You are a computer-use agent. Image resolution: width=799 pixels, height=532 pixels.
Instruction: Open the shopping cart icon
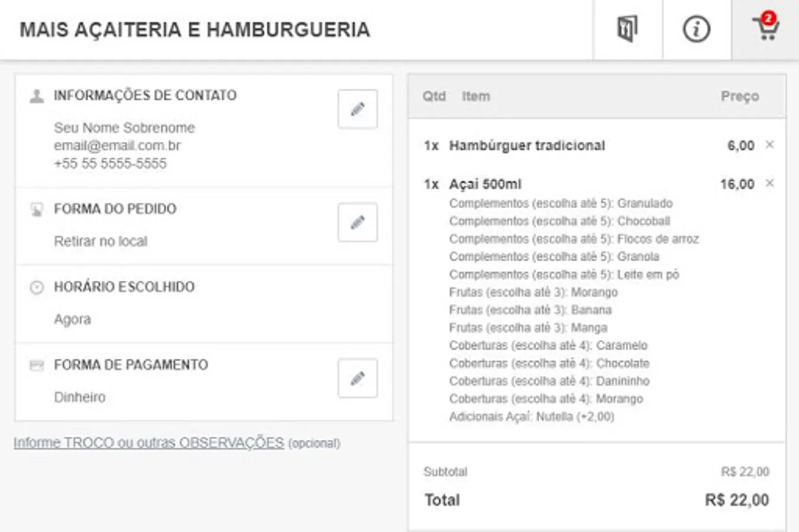pyautogui.click(x=766, y=28)
